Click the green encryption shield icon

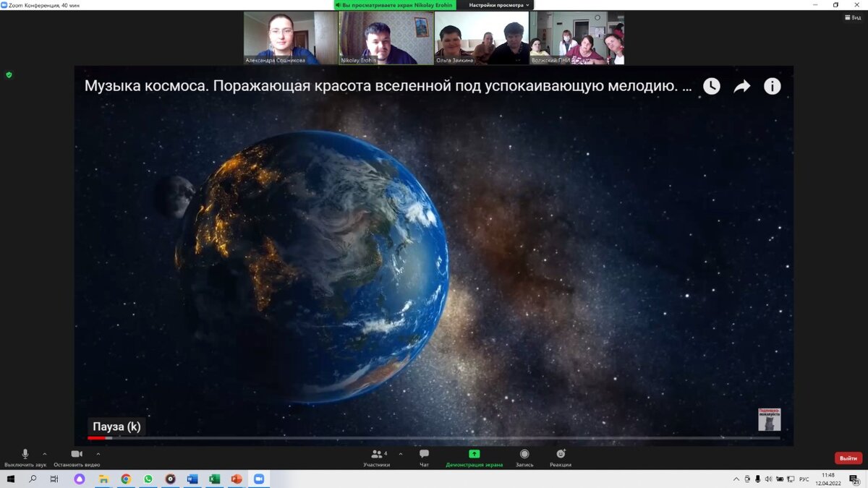pos(9,74)
